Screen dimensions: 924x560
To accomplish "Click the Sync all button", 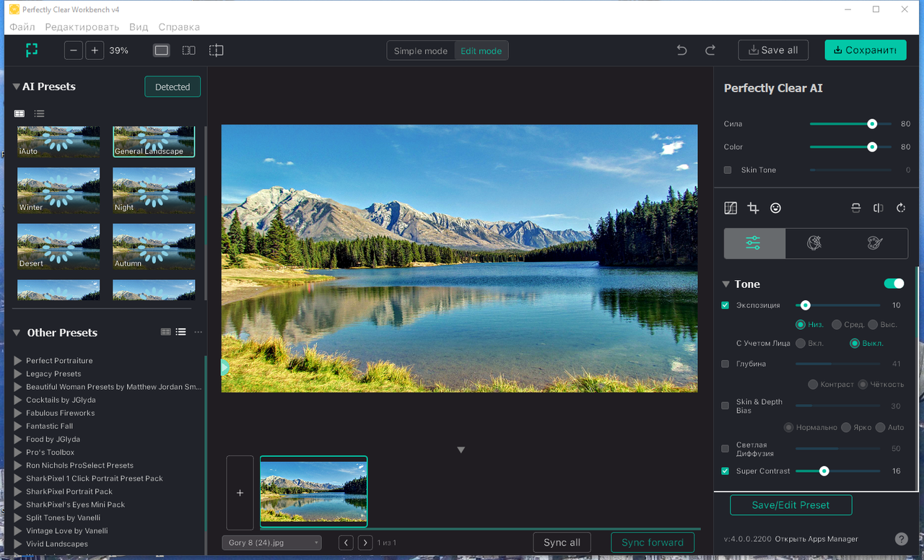I will 562,543.
